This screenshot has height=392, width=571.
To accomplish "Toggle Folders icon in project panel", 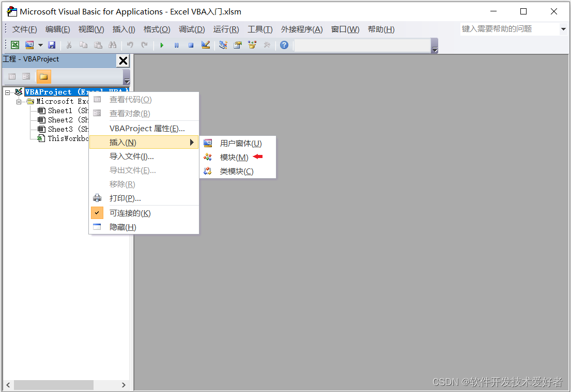I will pyautogui.click(x=44, y=76).
